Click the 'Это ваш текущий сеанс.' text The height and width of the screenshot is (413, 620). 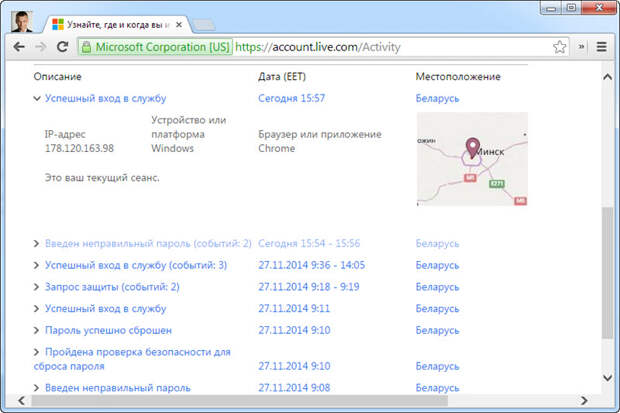tap(102, 178)
